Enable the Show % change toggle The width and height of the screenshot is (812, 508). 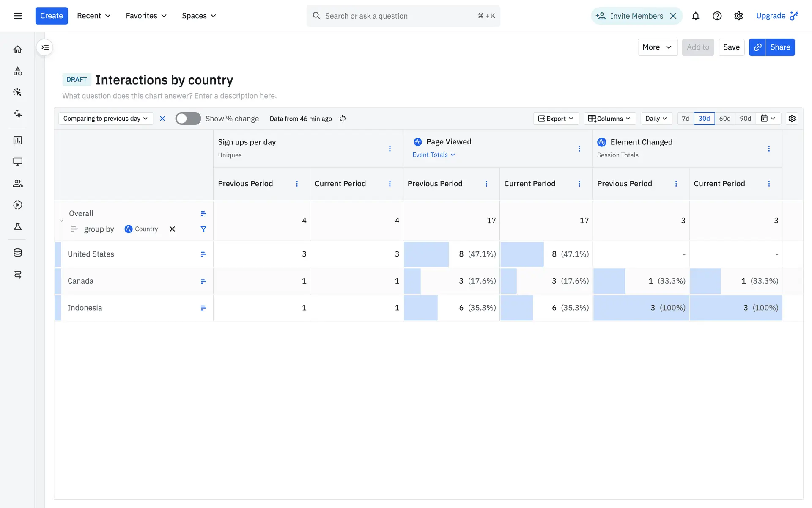pos(188,119)
